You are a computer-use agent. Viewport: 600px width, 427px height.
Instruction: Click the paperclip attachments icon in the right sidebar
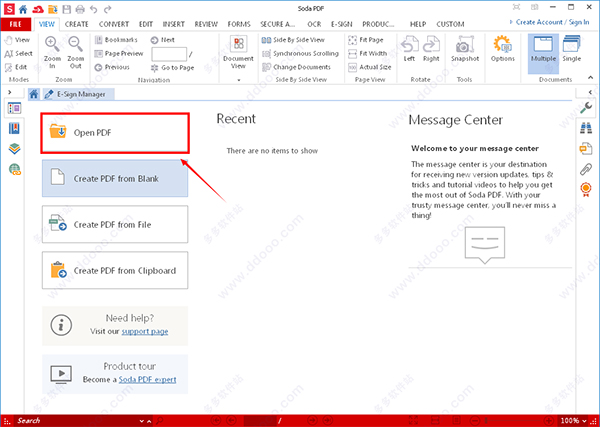click(x=586, y=169)
